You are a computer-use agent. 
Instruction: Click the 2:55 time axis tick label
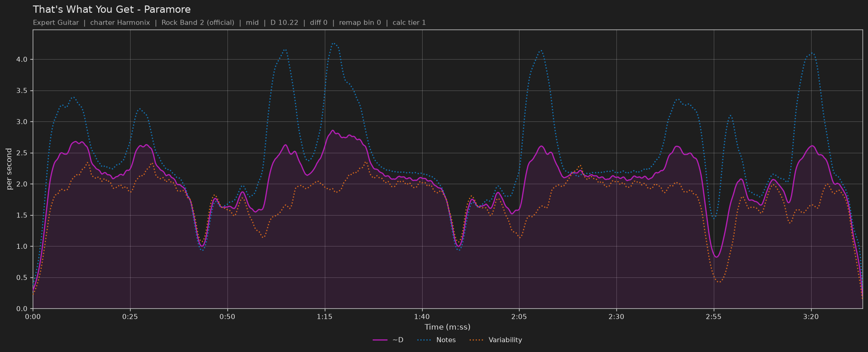point(714,317)
